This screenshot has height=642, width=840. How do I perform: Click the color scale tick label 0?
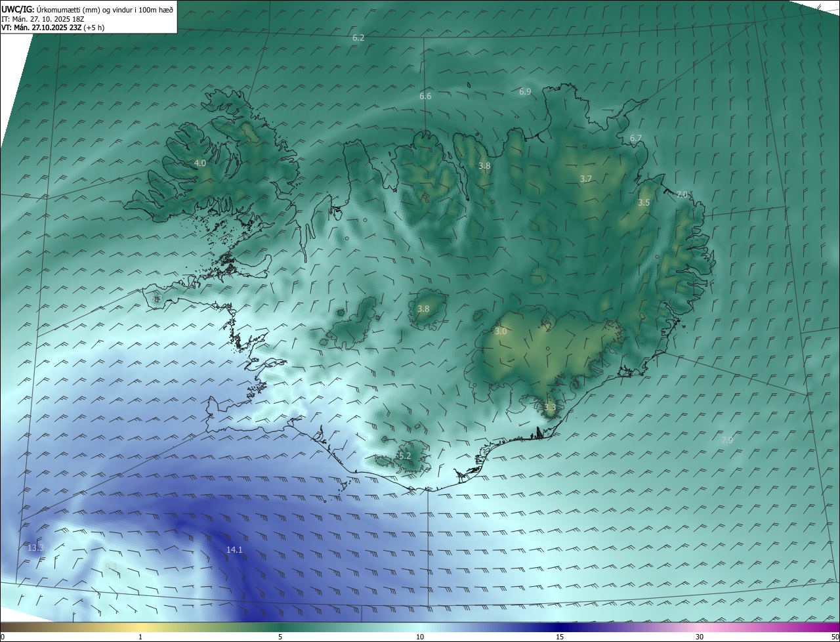tap(3, 637)
